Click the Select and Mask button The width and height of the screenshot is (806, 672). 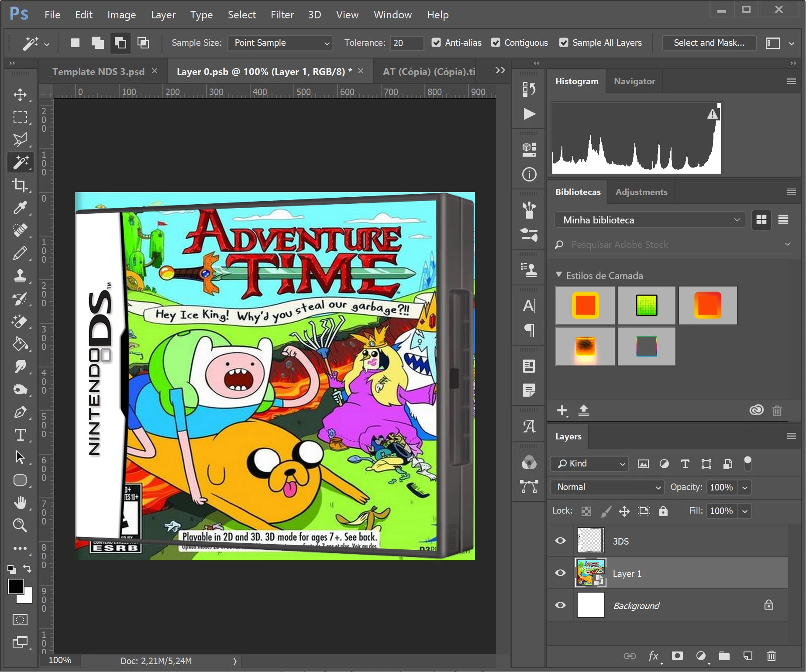(709, 43)
